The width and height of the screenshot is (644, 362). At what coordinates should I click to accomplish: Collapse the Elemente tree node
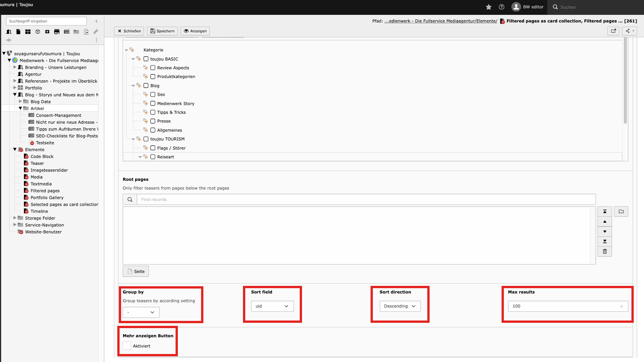click(x=15, y=150)
